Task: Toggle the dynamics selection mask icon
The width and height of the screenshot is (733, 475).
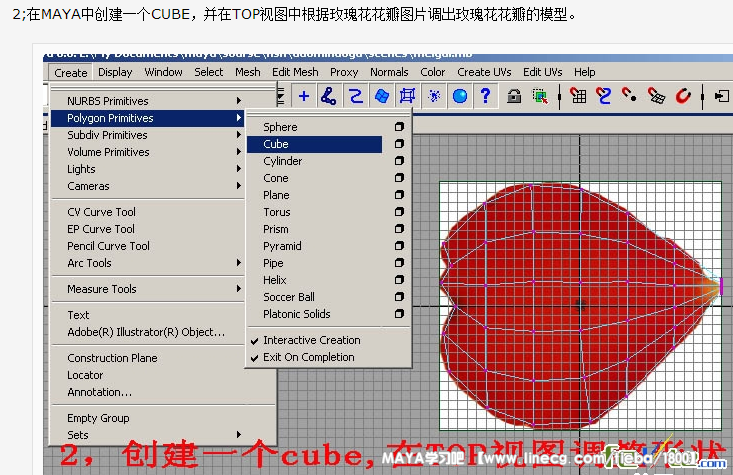Action: point(434,96)
